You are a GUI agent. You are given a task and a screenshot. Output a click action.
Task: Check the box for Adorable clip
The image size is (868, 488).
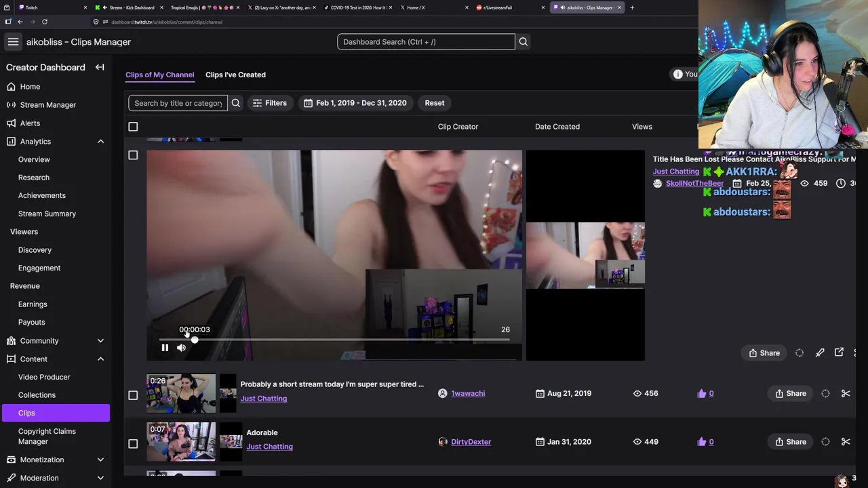[133, 444]
